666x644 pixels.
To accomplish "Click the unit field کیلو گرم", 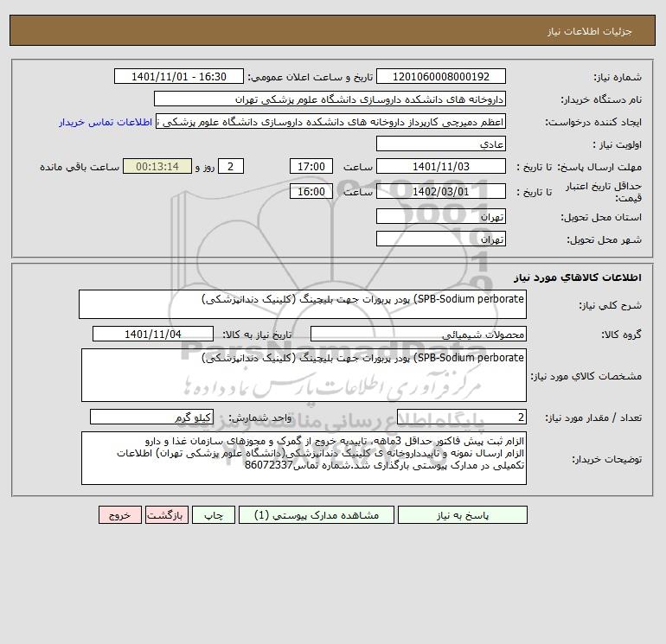I will [x=151, y=418].
